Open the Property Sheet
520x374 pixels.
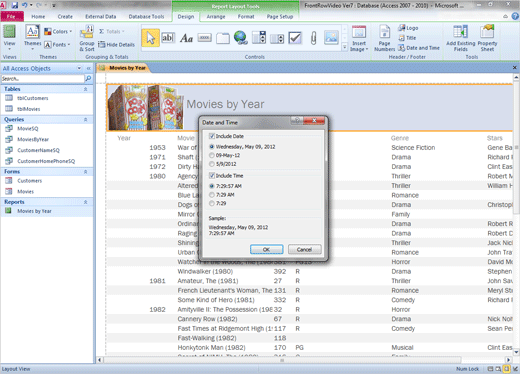click(487, 39)
